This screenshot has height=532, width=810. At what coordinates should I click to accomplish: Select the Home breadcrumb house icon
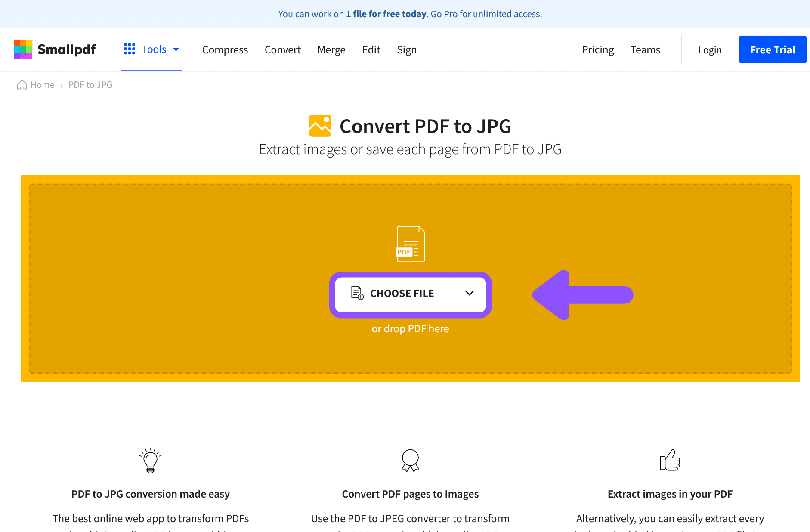pyautogui.click(x=23, y=84)
